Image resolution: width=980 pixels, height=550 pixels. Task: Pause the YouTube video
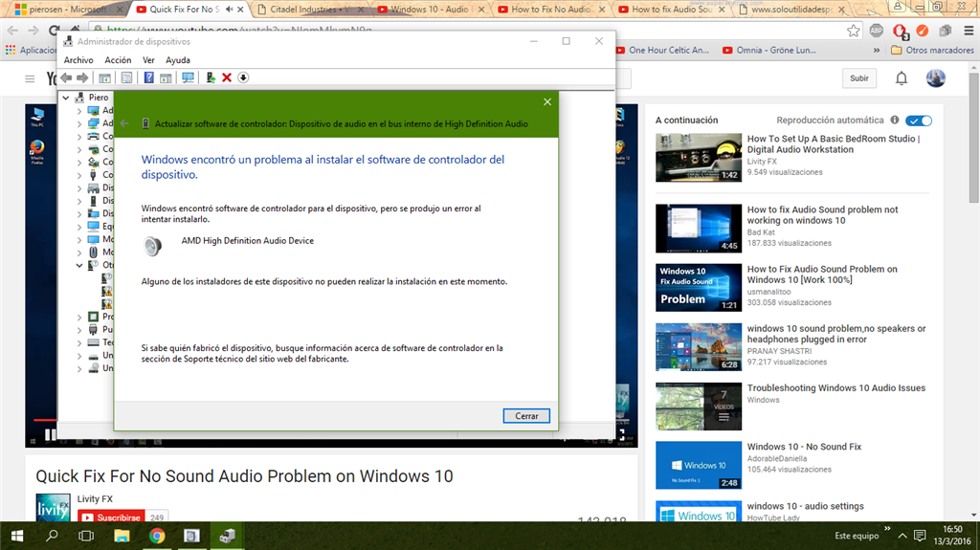50,433
